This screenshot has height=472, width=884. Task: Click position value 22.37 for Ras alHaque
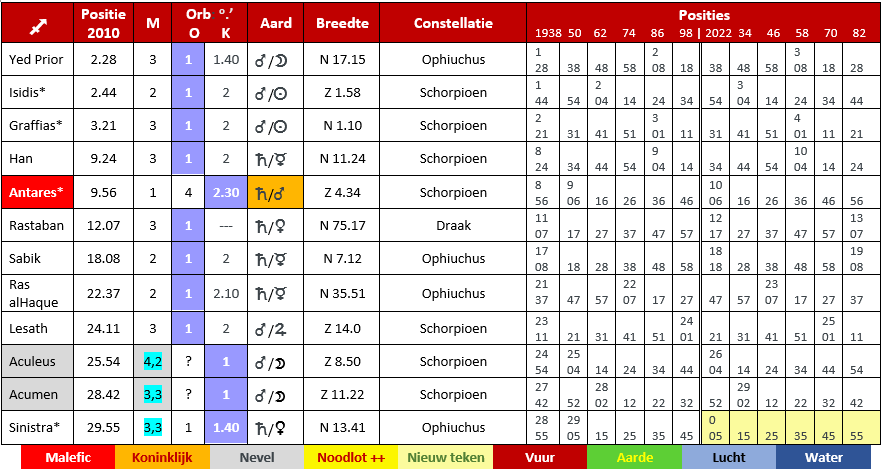pos(103,294)
